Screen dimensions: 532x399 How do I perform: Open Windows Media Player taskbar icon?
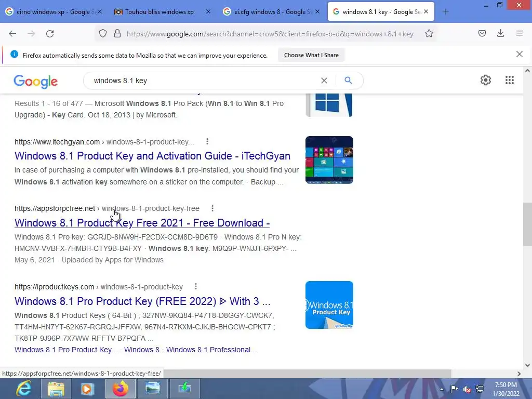click(x=87, y=389)
